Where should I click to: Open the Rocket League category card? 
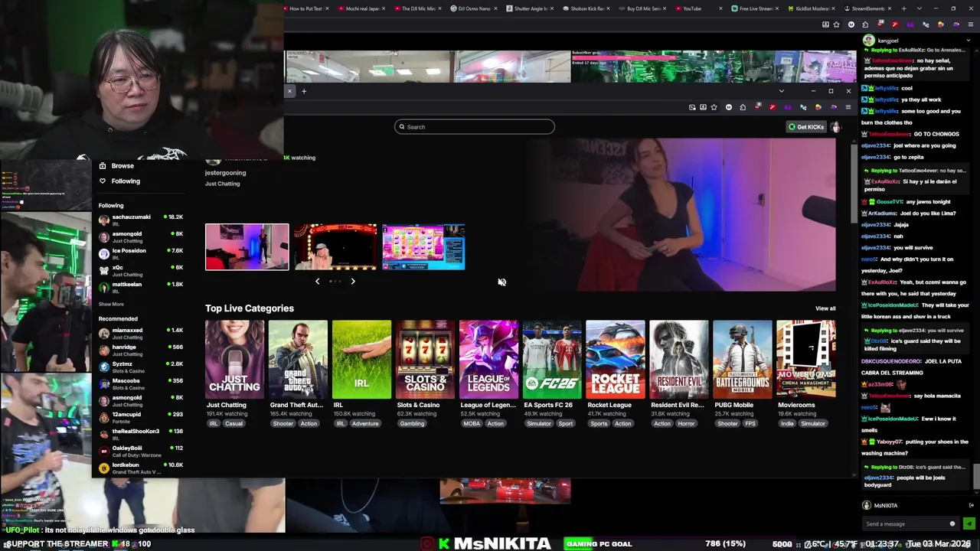coord(616,359)
